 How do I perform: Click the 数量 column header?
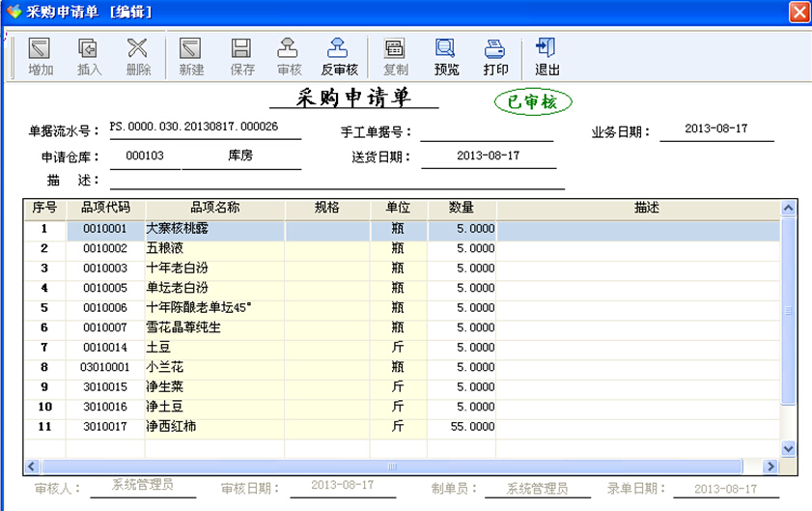[x=462, y=208]
